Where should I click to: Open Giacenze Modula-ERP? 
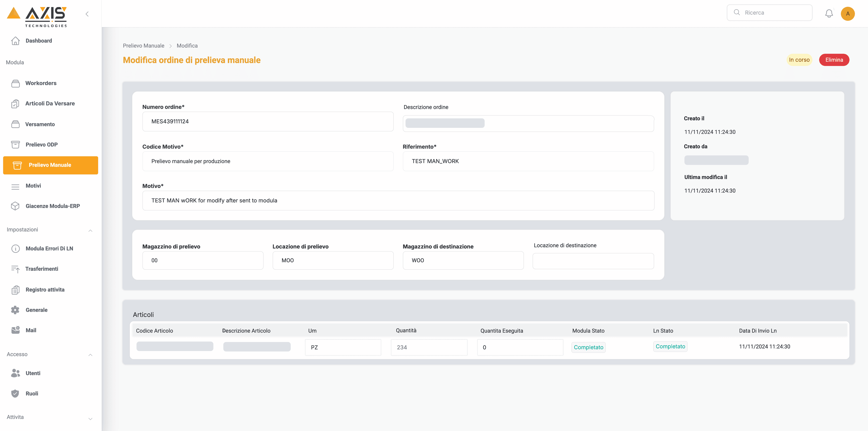click(x=16, y=206)
